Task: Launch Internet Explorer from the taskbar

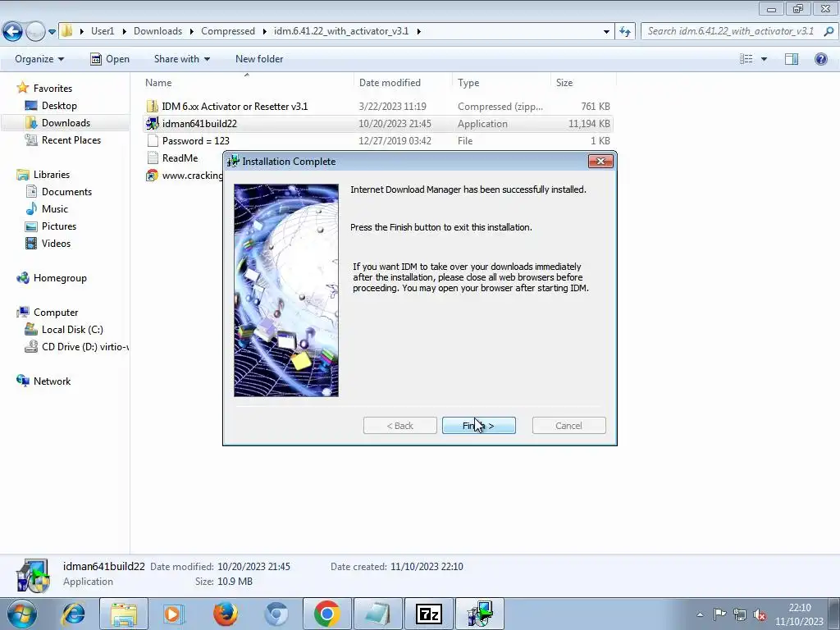Action: [73, 614]
